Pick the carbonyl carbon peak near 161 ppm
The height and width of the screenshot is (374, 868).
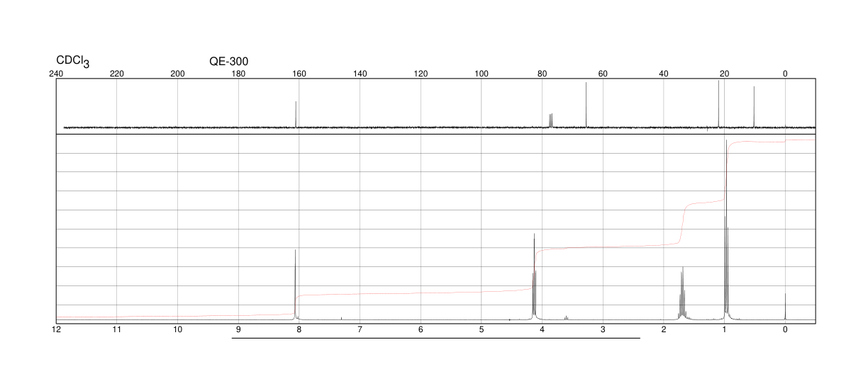click(x=296, y=115)
